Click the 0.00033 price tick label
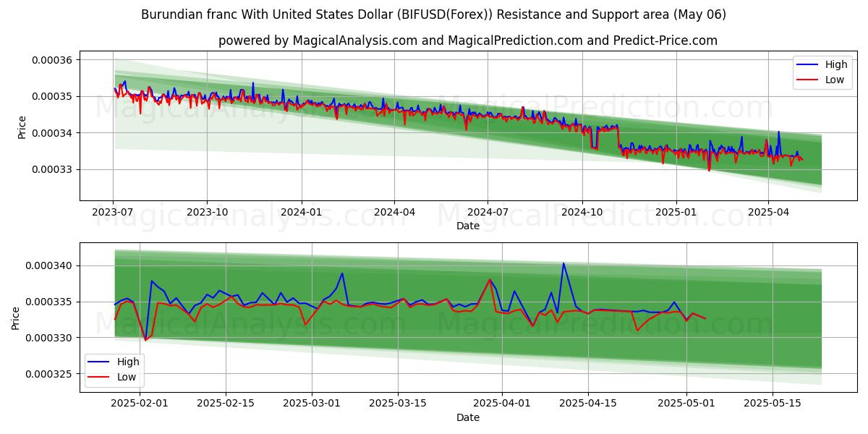The height and width of the screenshot is (434, 868). pyautogui.click(x=52, y=169)
